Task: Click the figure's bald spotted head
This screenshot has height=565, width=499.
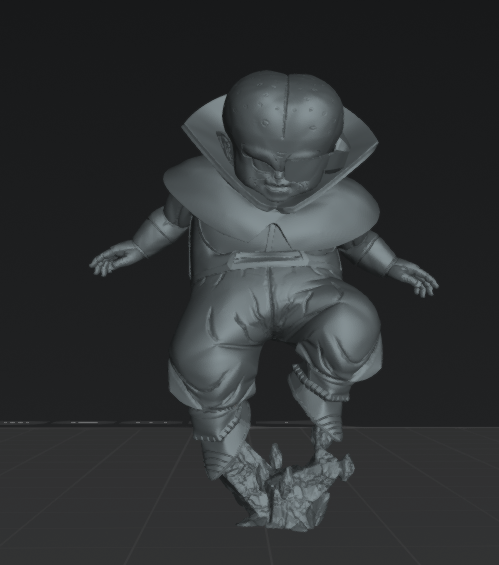Action: [283, 108]
